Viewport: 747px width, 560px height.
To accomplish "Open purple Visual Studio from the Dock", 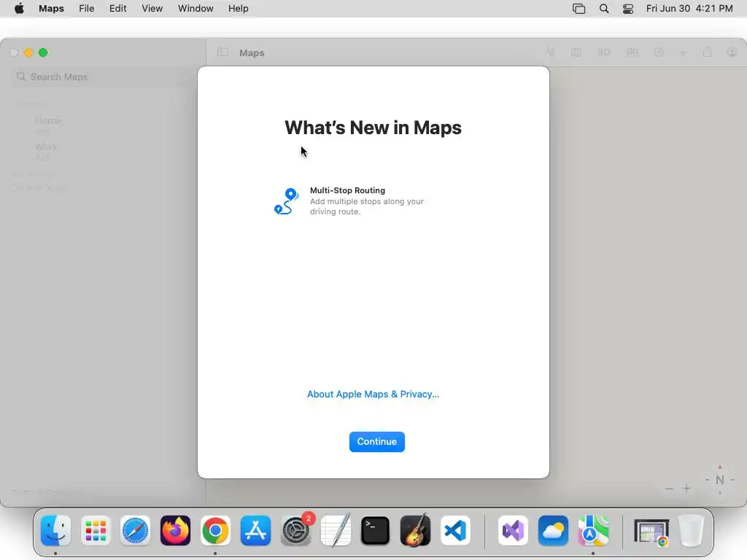I will pyautogui.click(x=513, y=531).
